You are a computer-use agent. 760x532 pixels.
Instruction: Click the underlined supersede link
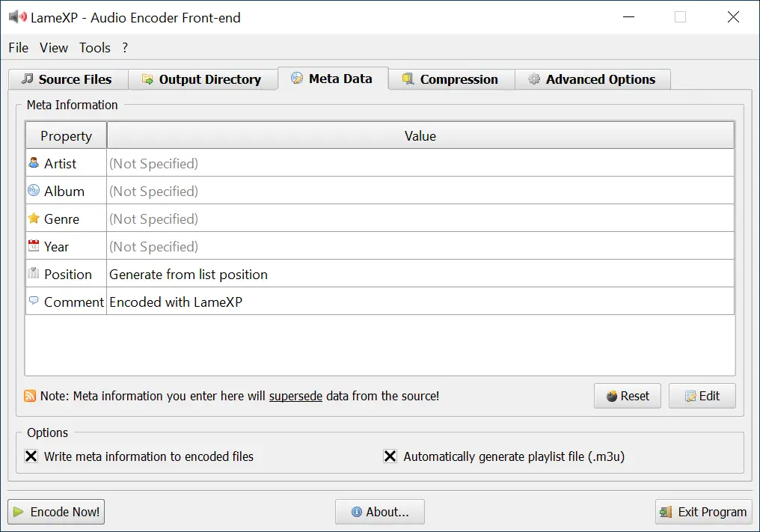[295, 396]
